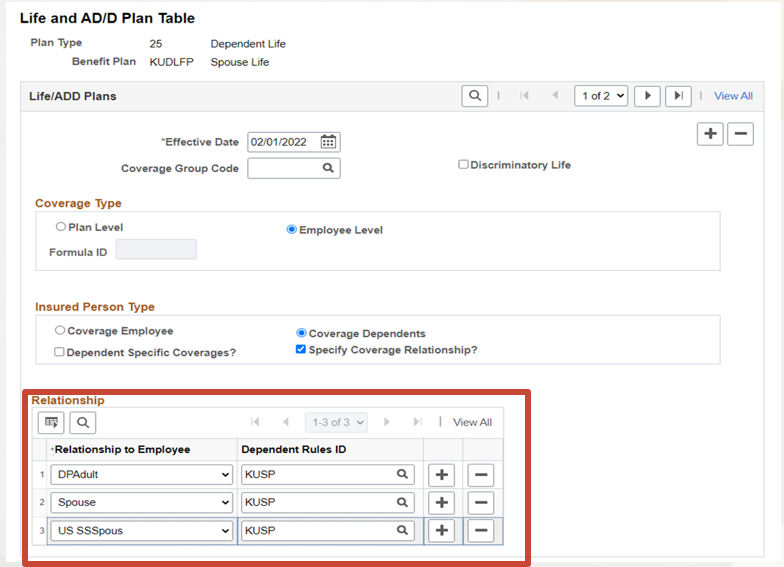
Task: Remove the US SSSpous relationship row
Action: (480, 530)
